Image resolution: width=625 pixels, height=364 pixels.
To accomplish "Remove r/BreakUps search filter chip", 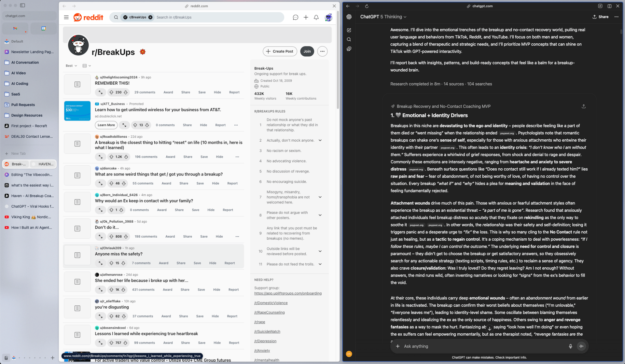I will 150,17.
